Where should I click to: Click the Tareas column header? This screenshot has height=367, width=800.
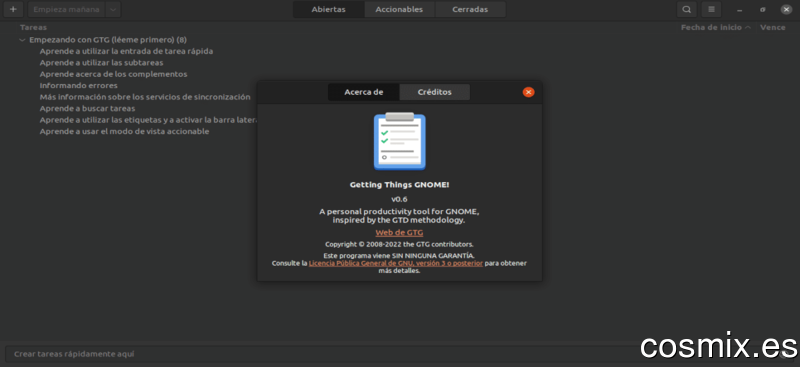click(33, 28)
